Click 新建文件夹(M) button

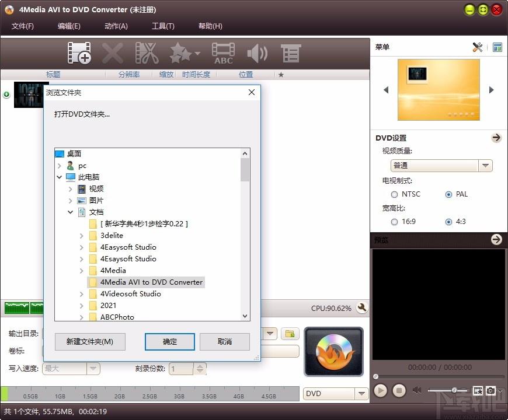(90, 342)
